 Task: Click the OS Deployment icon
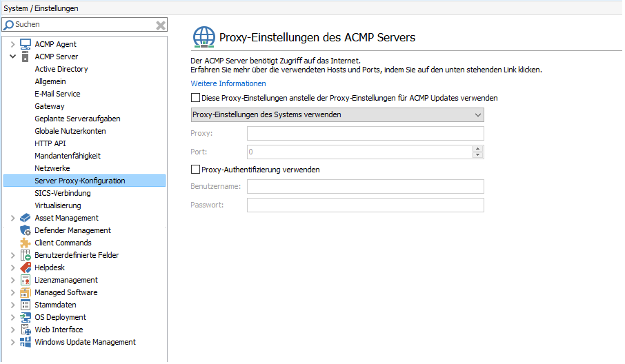click(25, 317)
